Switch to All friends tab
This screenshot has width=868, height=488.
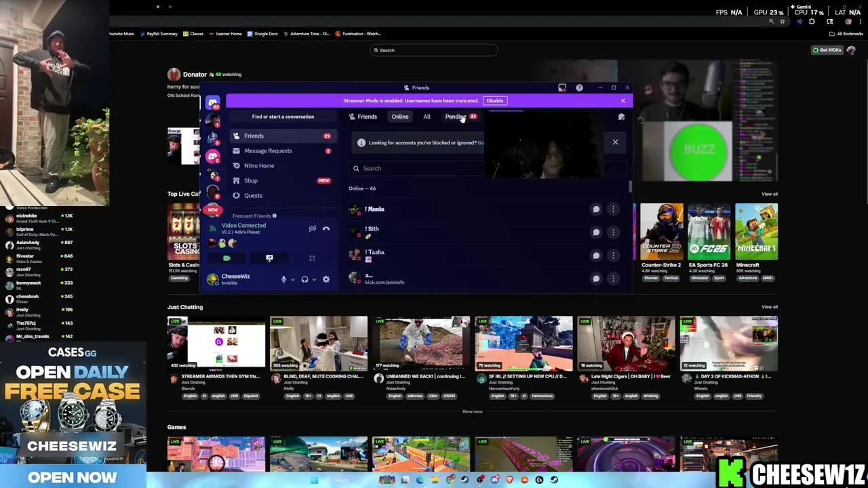(427, 117)
